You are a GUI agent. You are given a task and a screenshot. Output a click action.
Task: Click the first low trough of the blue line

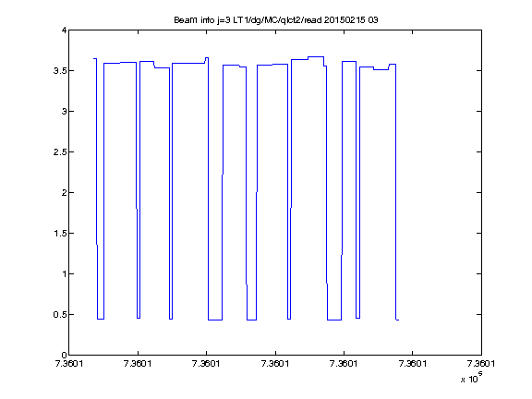[101, 319]
